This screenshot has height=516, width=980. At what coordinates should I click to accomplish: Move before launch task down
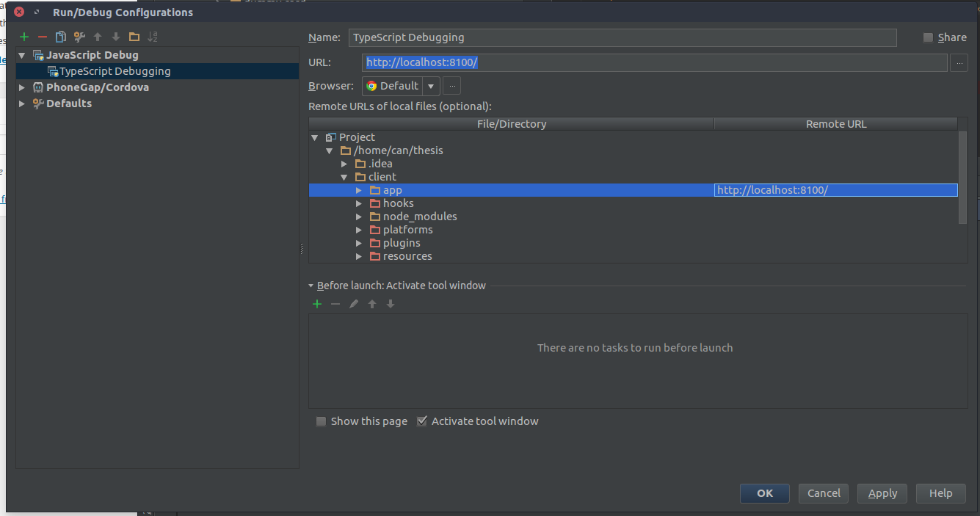click(x=391, y=304)
